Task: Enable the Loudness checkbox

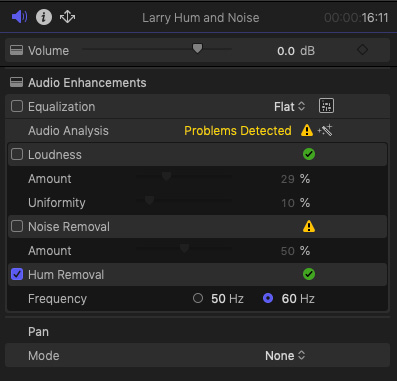Action: tap(17, 154)
